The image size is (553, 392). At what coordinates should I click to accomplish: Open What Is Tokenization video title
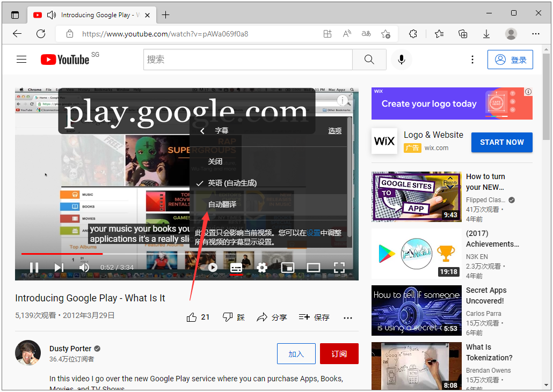489,352
